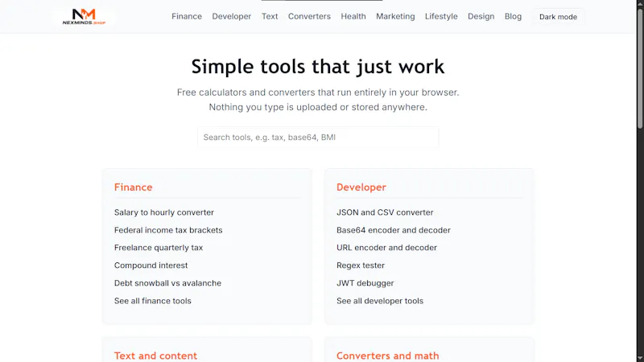The image size is (644, 362).
Task: Open the Finance category heading link
Action: [x=133, y=187]
